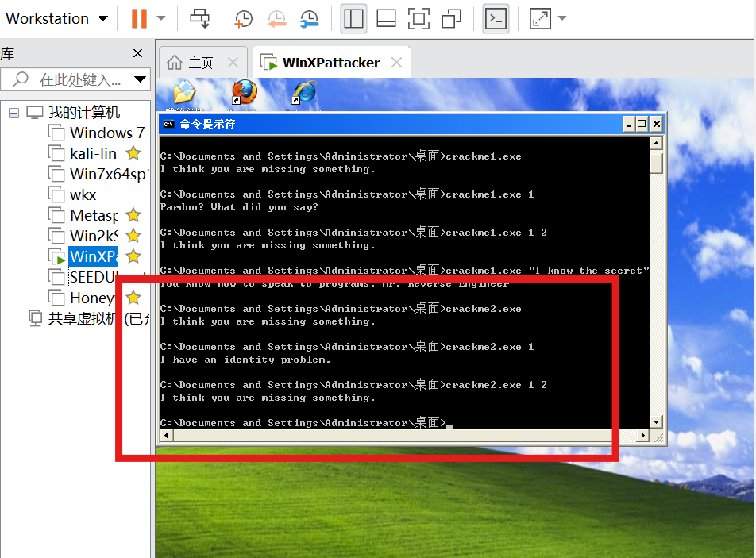The width and height of the screenshot is (756, 558).
Task: Launch Firefox from the XP desktop
Action: click(x=245, y=93)
